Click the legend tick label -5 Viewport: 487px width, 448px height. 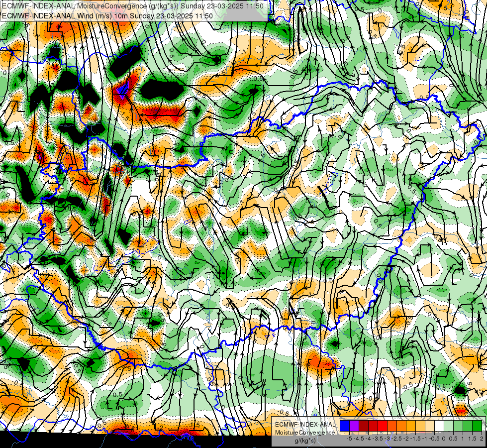[x=349, y=439]
